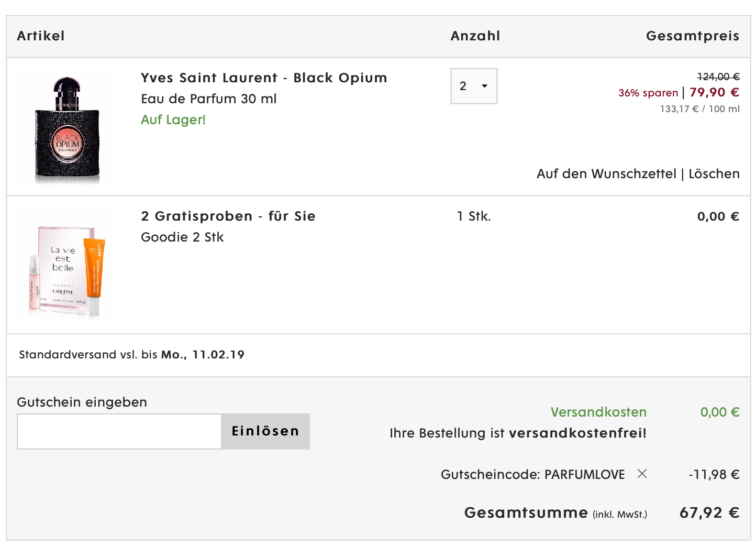Open the quantity dropdown for Black Opium
Viewport: 756px width, 546px height.
[474, 86]
